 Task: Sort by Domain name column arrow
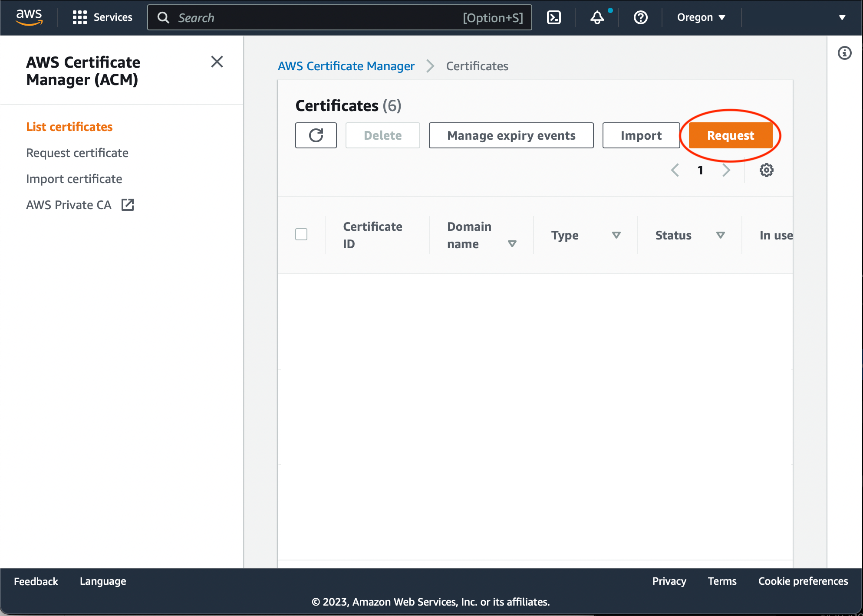point(512,244)
